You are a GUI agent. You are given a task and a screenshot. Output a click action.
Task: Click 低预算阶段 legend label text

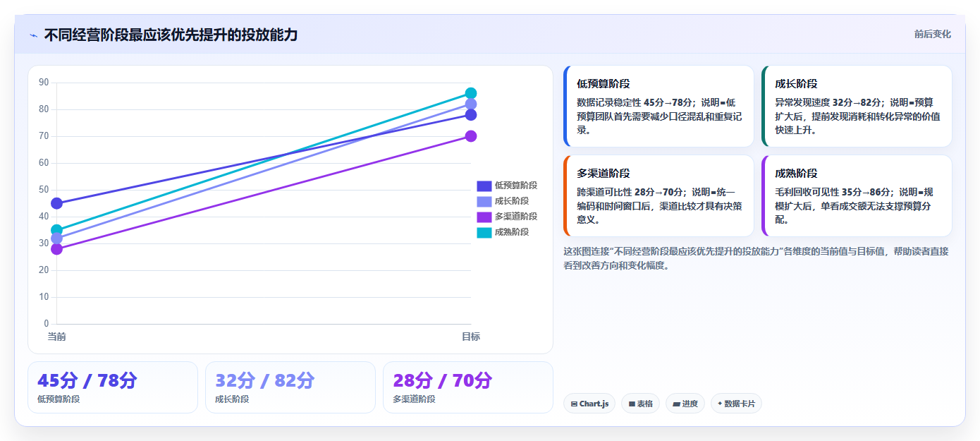pyautogui.click(x=516, y=186)
